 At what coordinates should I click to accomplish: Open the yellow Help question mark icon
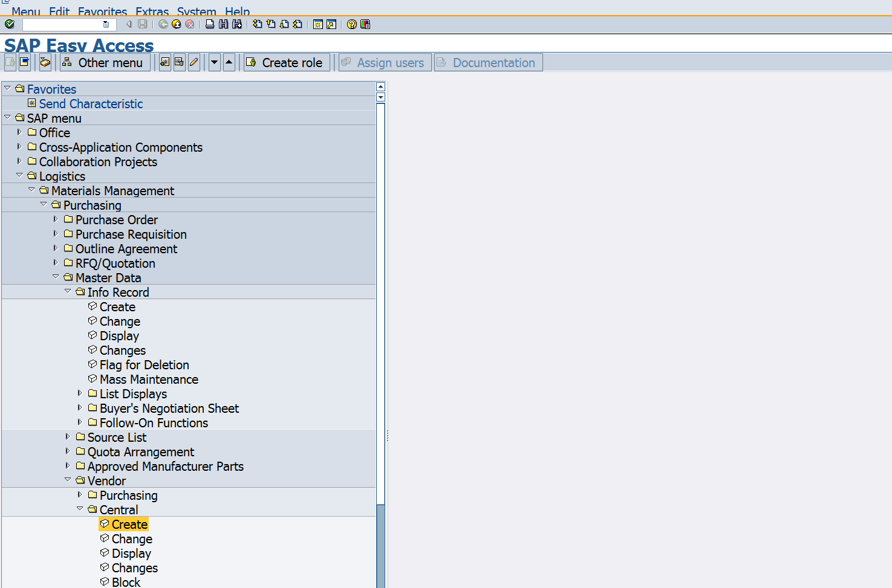click(352, 24)
